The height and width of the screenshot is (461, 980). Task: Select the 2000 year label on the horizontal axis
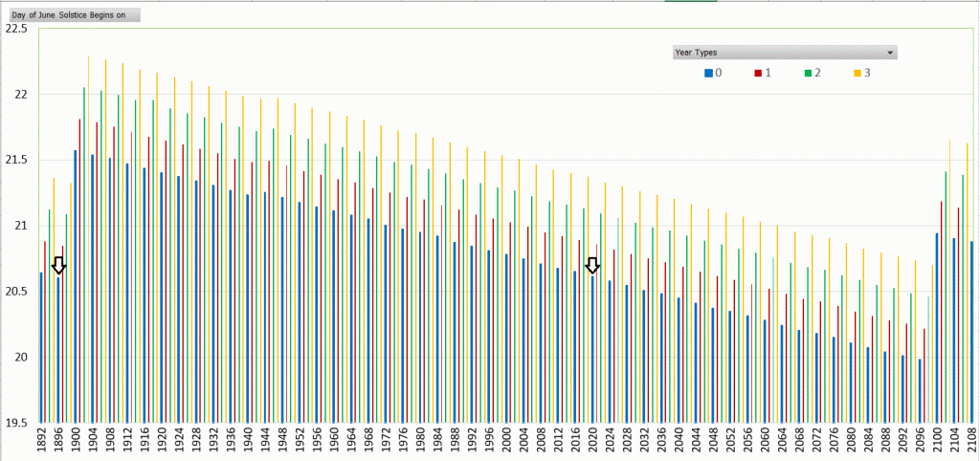point(506,441)
